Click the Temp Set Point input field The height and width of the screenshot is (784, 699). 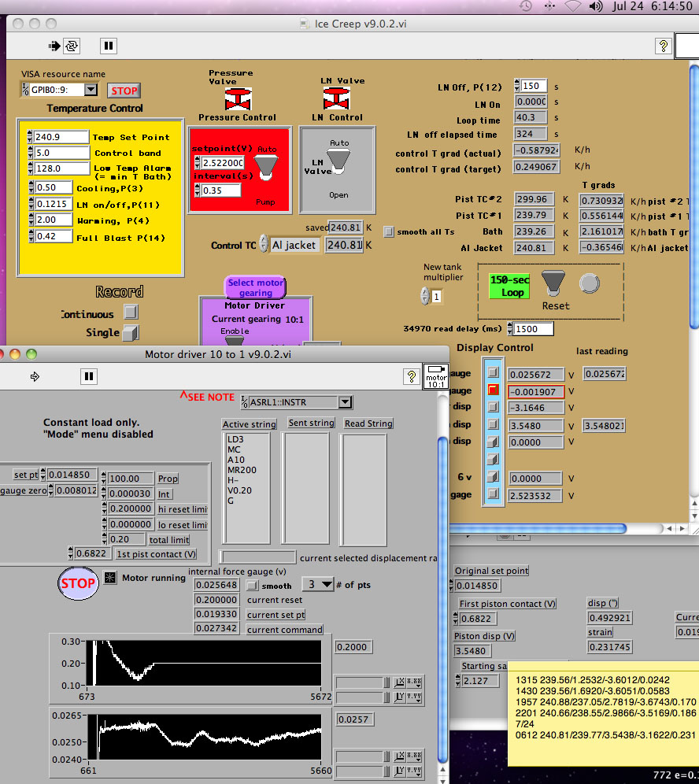click(x=61, y=137)
